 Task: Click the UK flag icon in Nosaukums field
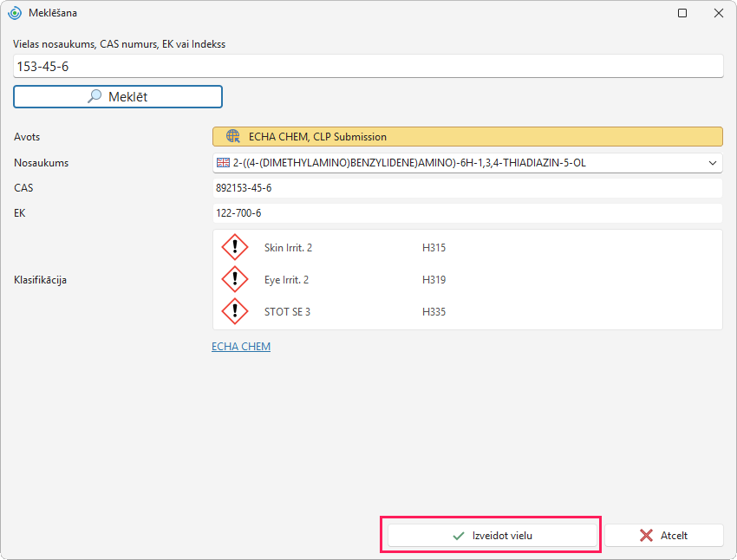(x=223, y=163)
